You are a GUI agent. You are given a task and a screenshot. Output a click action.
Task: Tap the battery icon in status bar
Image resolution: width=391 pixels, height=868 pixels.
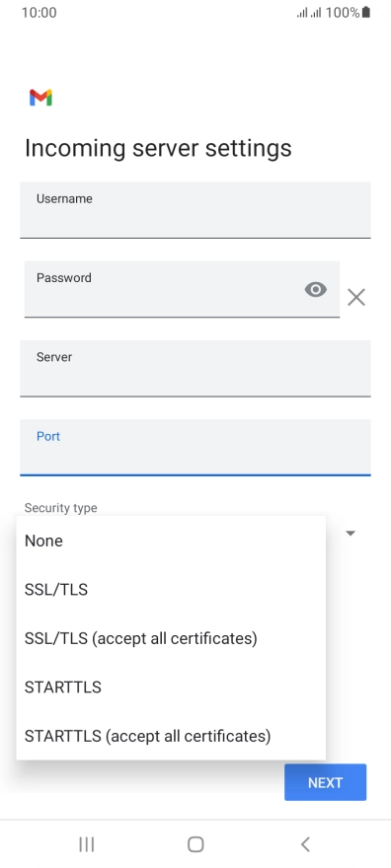[x=365, y=12]
